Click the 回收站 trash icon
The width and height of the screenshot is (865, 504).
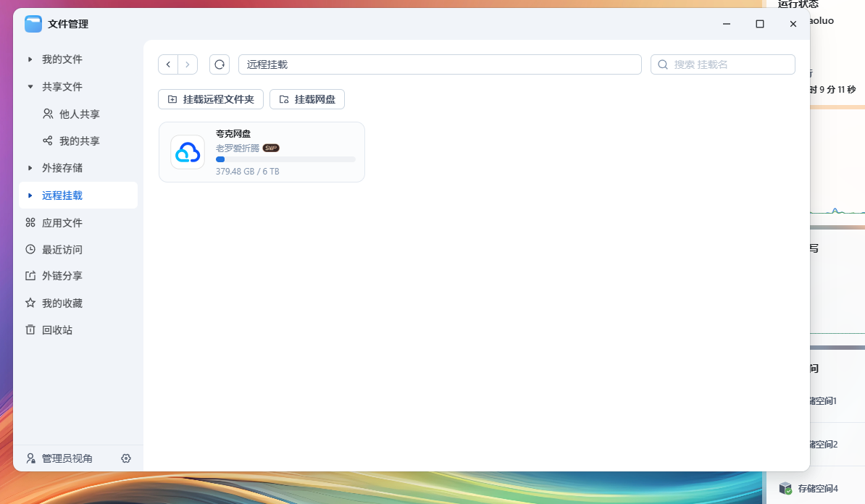tap(30, 329)
